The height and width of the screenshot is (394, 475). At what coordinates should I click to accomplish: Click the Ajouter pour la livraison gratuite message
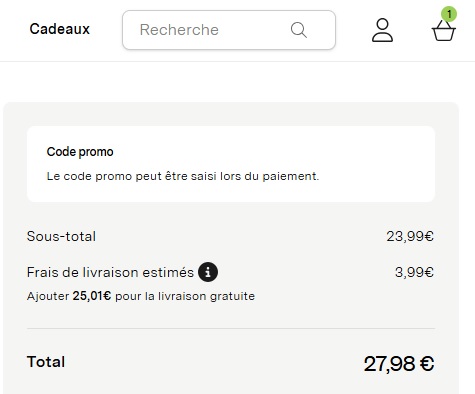coord(141,296)
